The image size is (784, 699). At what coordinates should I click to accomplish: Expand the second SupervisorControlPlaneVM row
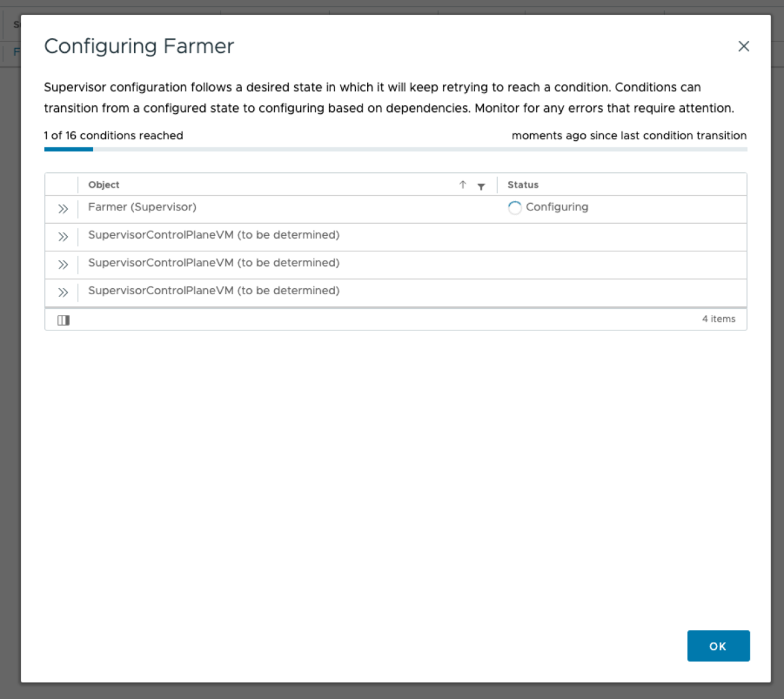click(63, 265)
